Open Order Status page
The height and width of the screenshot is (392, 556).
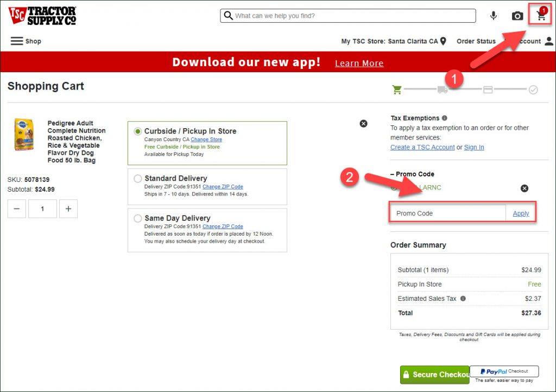[x=476, y=41]
